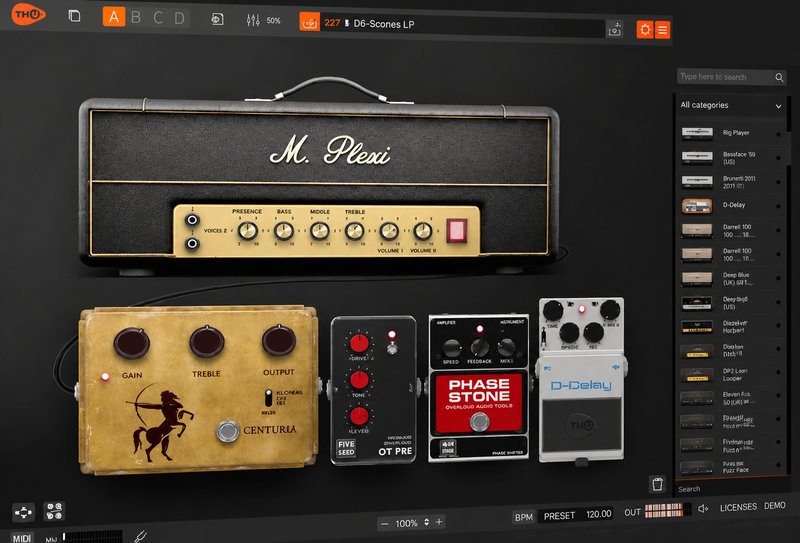The image size is (800, 543).
Task: Zoom in with plus button
Action: coord(439,522)
